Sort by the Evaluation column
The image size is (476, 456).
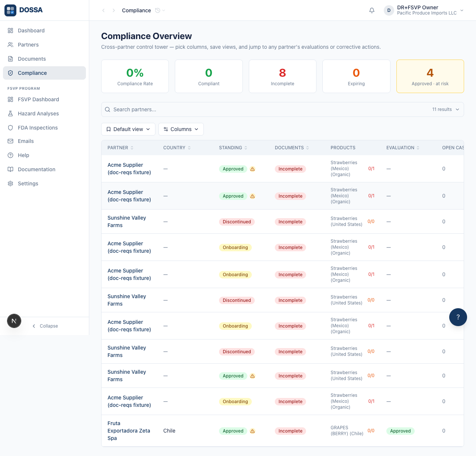[x=403, y=148]
